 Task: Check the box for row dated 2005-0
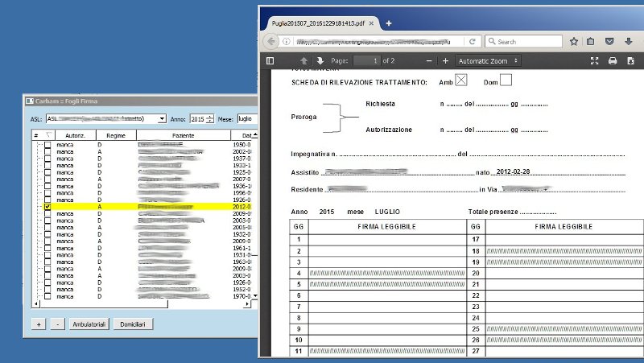pyautogui.click(x=47, y=228)
